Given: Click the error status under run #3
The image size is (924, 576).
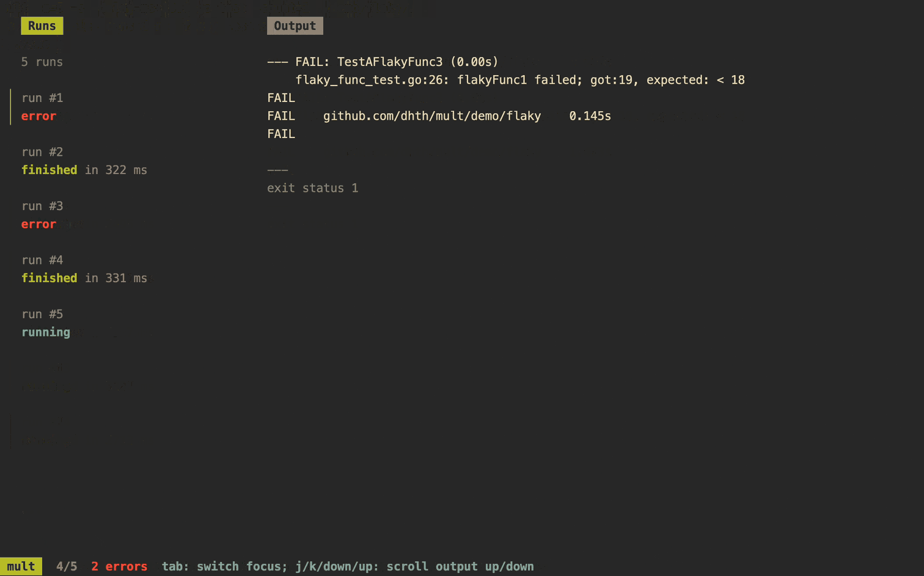Looking at the screenshot, I should point(38,224).
